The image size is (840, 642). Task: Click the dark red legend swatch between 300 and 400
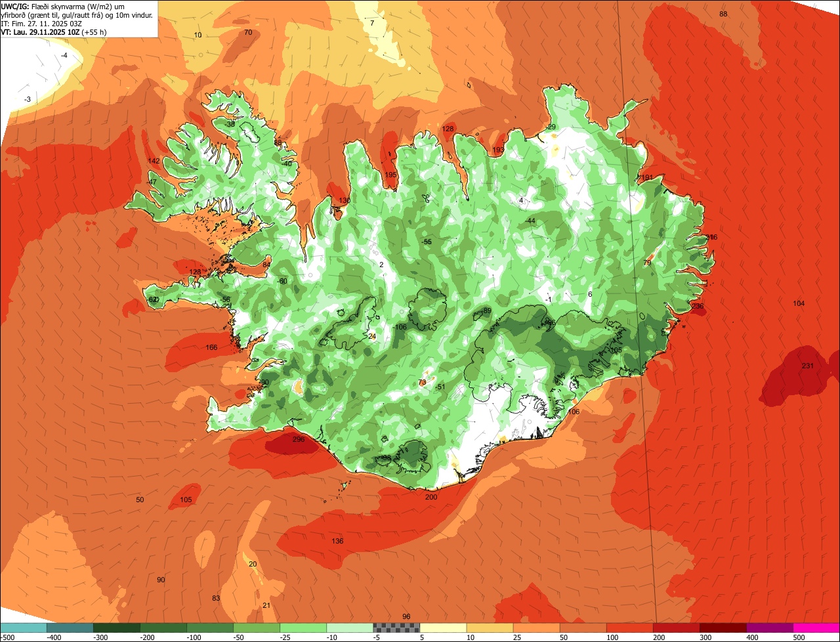coord(723,628)
